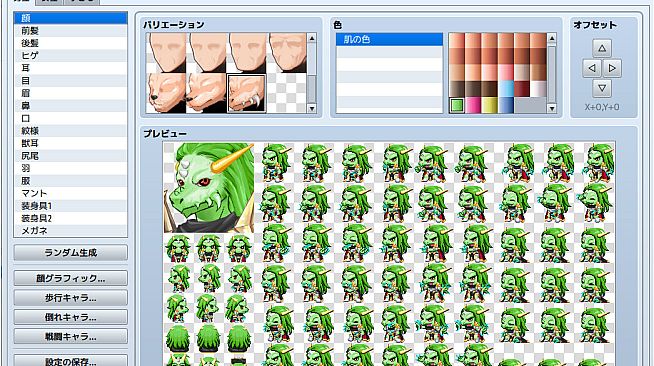
Task: Select 尻尾 in the parts list
Action: point(70,155)
